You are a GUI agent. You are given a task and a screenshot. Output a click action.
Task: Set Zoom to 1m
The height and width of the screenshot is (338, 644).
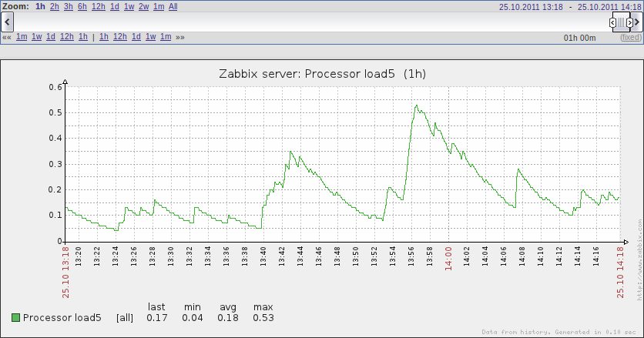coord(159,7)
